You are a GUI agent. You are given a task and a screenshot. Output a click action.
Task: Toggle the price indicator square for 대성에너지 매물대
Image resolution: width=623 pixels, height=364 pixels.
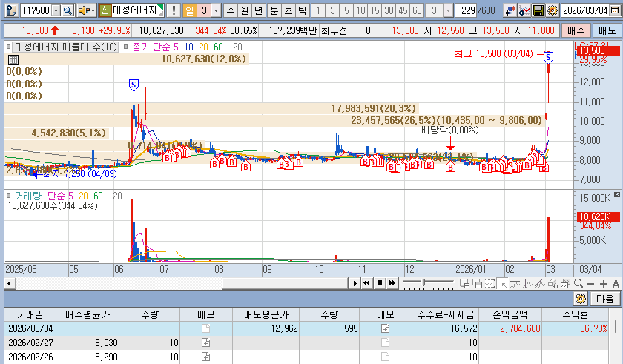(x=9, y=47)
